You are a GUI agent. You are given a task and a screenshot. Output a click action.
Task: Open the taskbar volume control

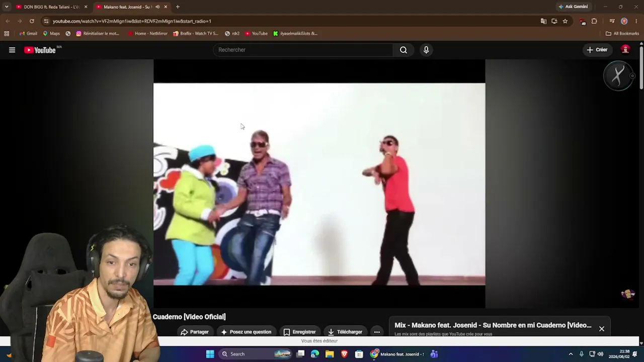(600, 354)
